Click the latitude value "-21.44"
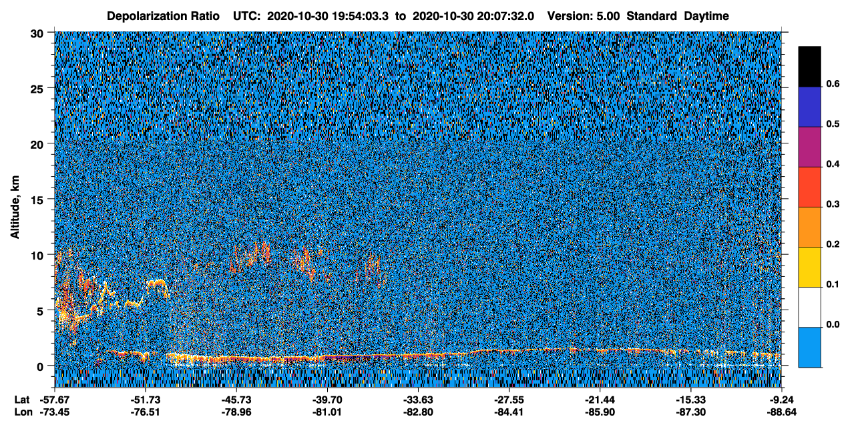Viewport: 868px width, 445px height. pos(600,399)
